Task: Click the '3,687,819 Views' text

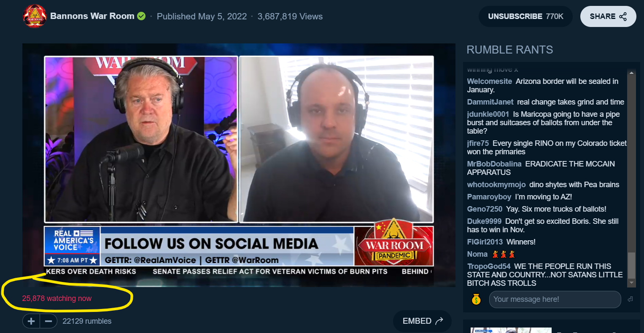Action: (x=290, y=16)
